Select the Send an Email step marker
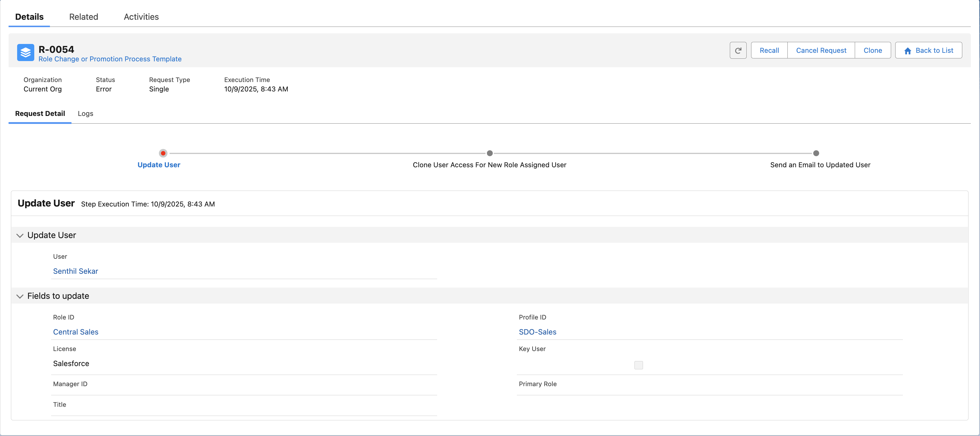This screenshot has width=980, height=436. [x=816, y=153]
